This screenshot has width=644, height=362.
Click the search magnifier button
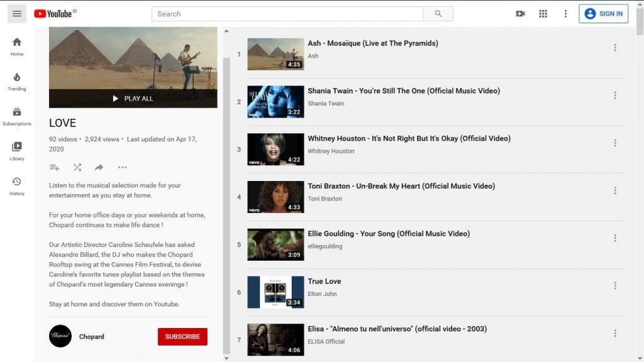point(438,14)
